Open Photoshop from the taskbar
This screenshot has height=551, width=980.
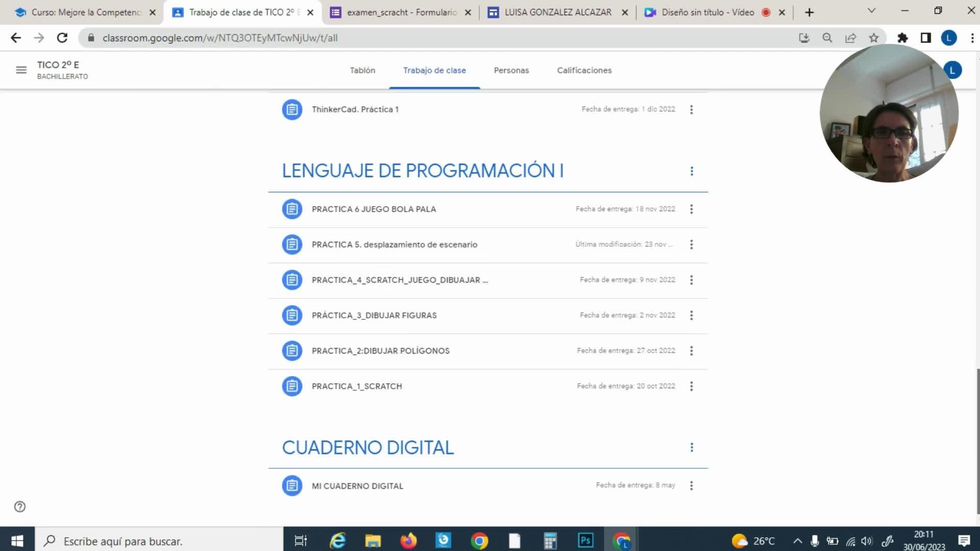(x=585, y=540)
